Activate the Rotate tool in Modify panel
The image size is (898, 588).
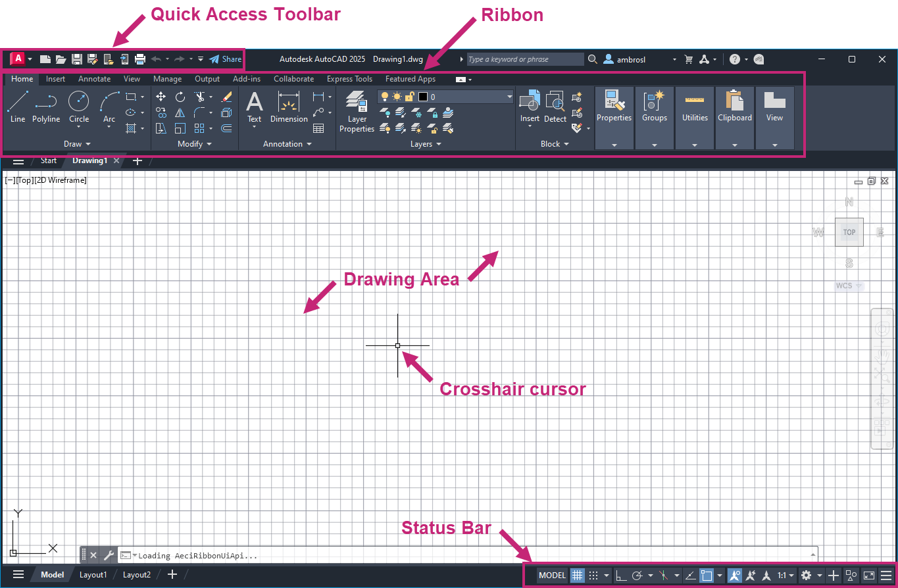[180, 97]
